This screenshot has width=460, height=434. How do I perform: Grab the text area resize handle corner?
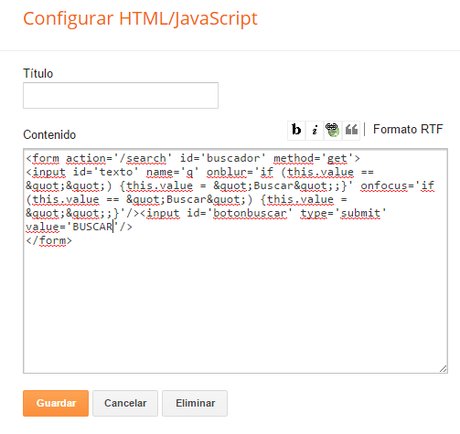[443, 369]
